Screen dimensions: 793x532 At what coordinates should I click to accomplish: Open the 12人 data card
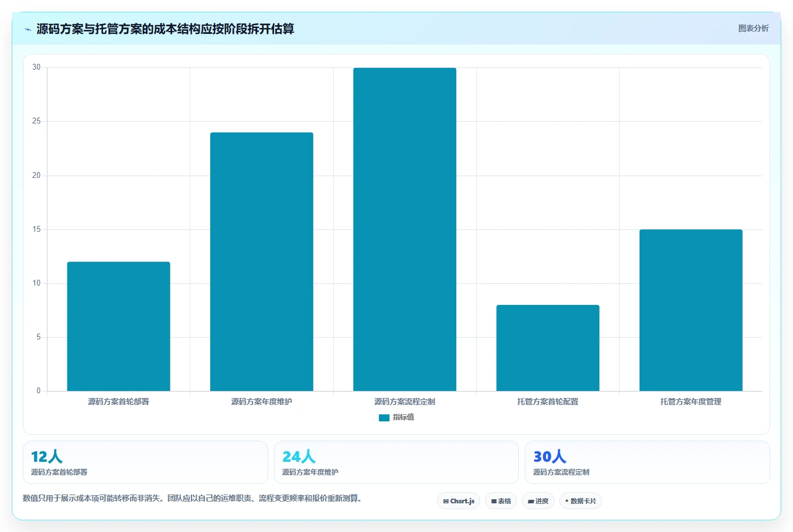[x=145, y=462]
